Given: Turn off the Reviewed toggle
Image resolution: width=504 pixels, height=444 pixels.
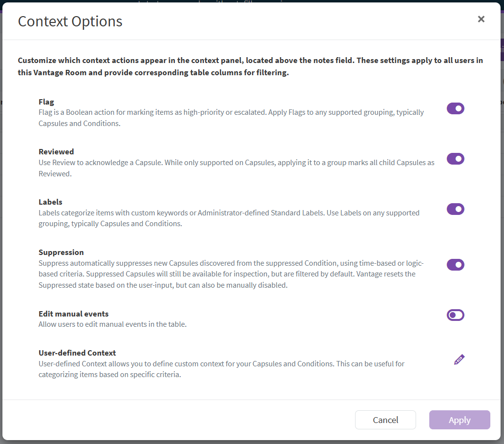Looking at the screenshot, I should tap(455, 159).
